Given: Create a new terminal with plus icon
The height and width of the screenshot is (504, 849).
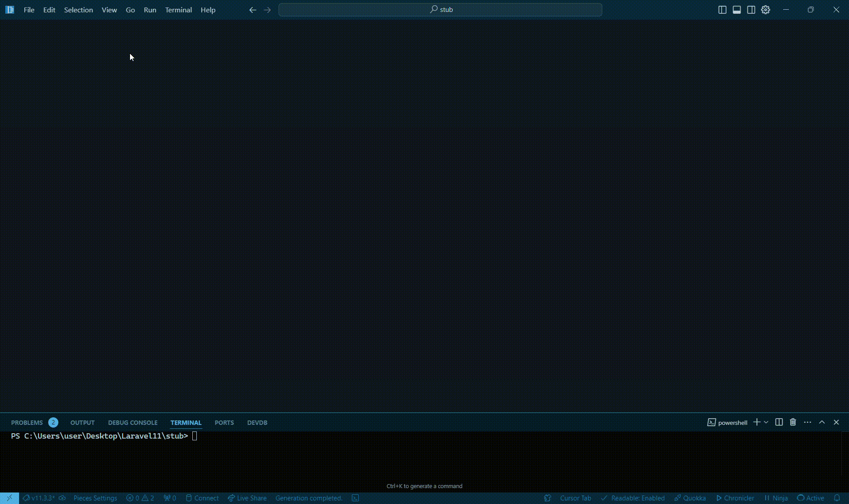Looking at the screenshot, I should [x=757, y=422].
